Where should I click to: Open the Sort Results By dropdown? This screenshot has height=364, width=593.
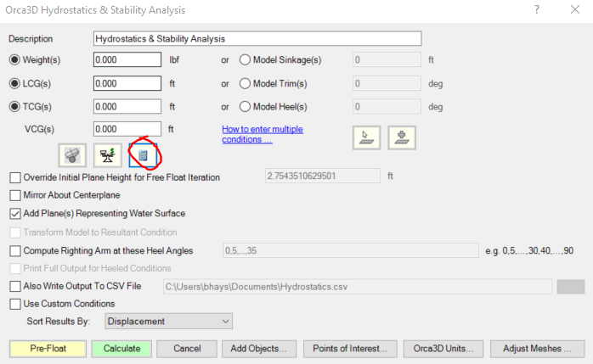(x=169, y=322)
